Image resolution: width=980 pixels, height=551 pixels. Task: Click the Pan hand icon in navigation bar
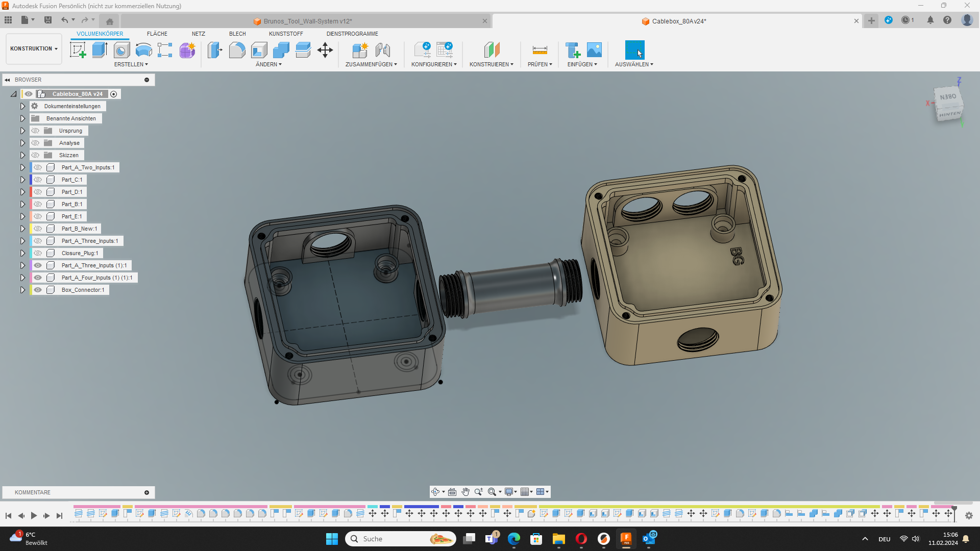pos(465,492)
